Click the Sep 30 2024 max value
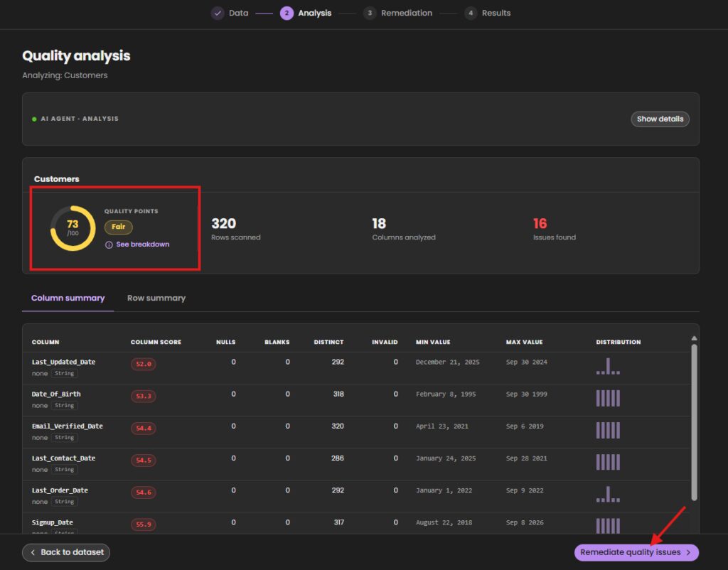This screenshot has height=570, width=728. pyautogui.click(x=527, y=362)
